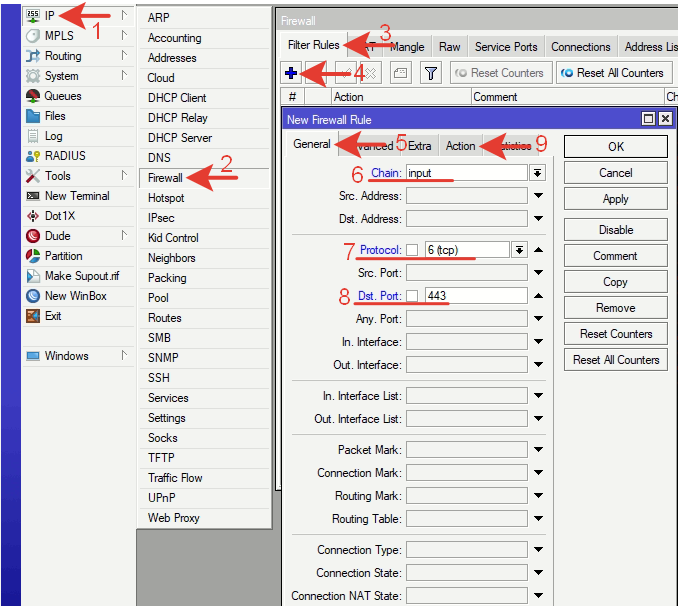Viewport: 678px width, 606px height.
Task: Open the Chain dropdown list
Action: (x=537, y=173)
